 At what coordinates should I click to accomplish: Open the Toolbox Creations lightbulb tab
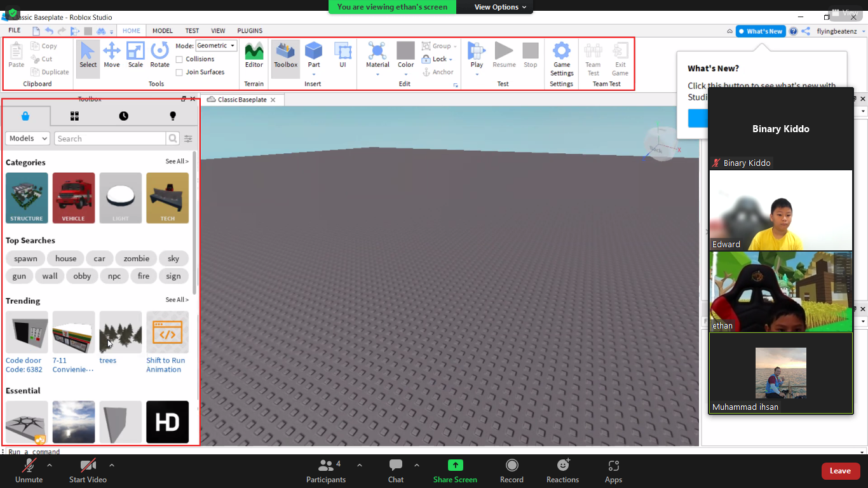pyautogui.click(x=172, y=116)
